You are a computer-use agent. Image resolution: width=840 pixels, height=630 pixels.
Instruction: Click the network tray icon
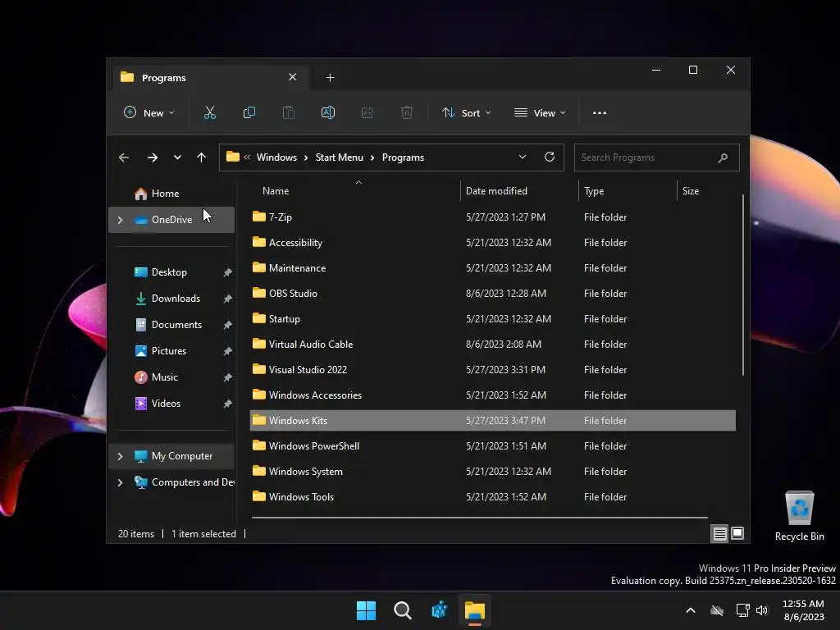742,610
